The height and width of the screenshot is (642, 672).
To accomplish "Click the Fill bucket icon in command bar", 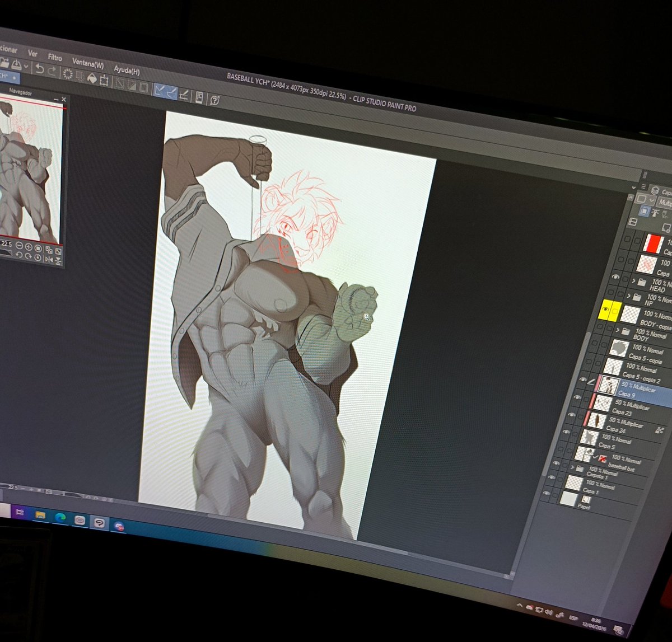I will (92, 78).
